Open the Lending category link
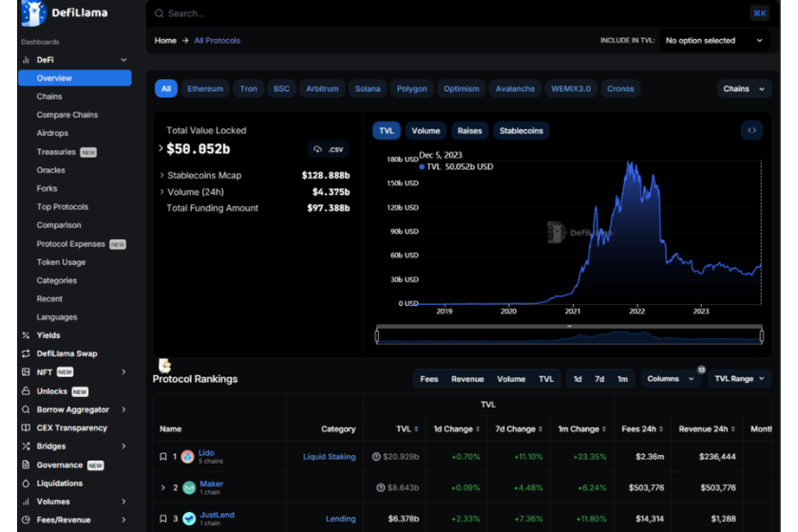This screenshot has width=798, height=532. click(x=340, y=519)
